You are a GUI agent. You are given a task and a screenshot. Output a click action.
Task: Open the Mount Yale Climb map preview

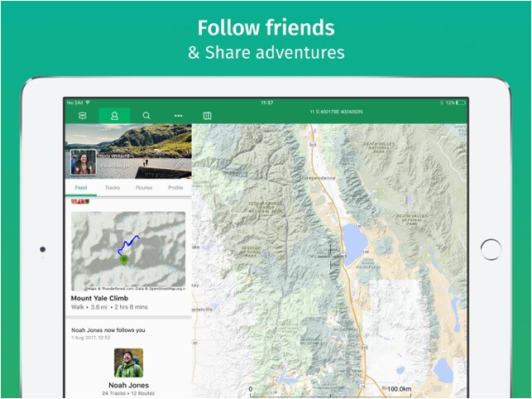click(128, 252)
